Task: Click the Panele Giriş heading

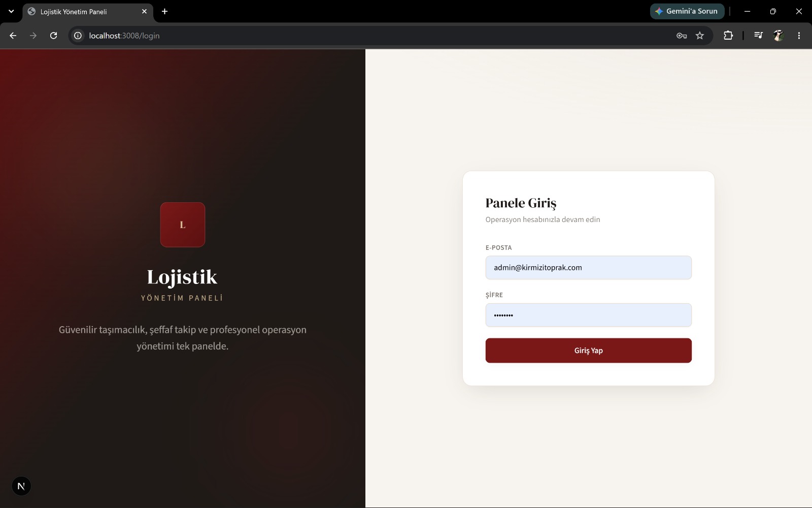Action: point(521,203)
